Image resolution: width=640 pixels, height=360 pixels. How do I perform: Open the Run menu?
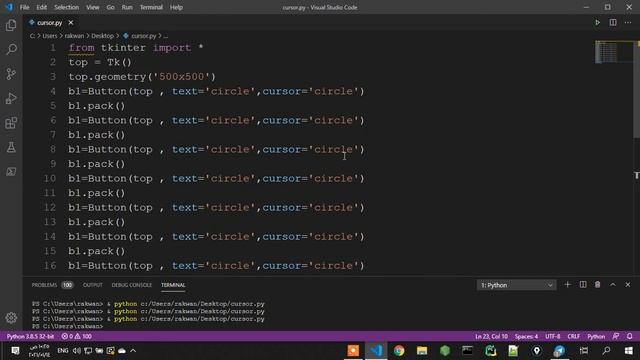(127, 7)
